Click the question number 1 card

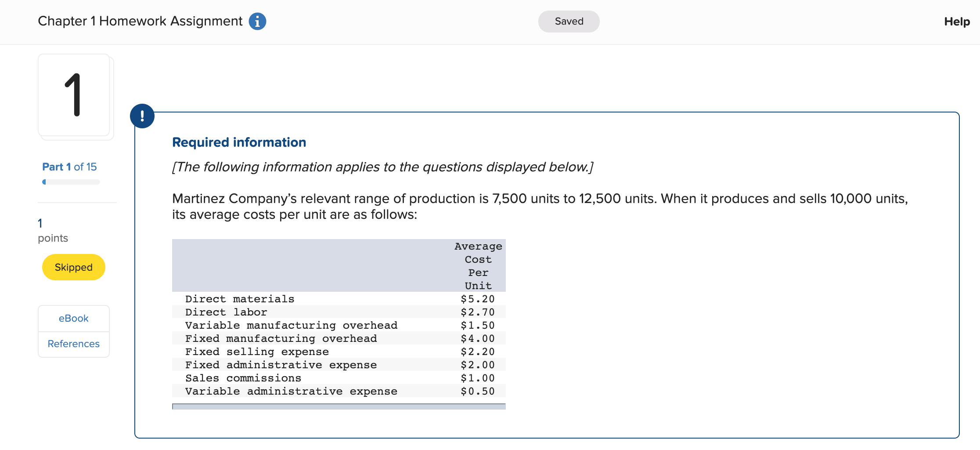[x=74, y=95]
